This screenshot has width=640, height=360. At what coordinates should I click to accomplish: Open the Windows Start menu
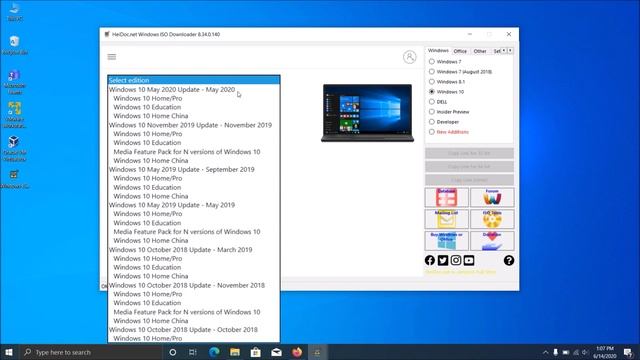[9, 352]
